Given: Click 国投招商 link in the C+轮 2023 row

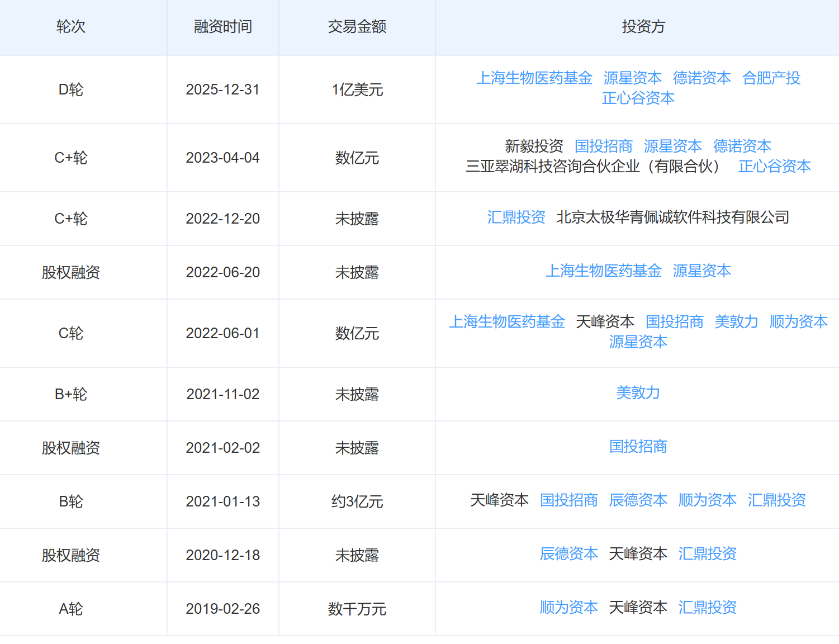Looking at the screenshot, I should click(x=603, y=146).
